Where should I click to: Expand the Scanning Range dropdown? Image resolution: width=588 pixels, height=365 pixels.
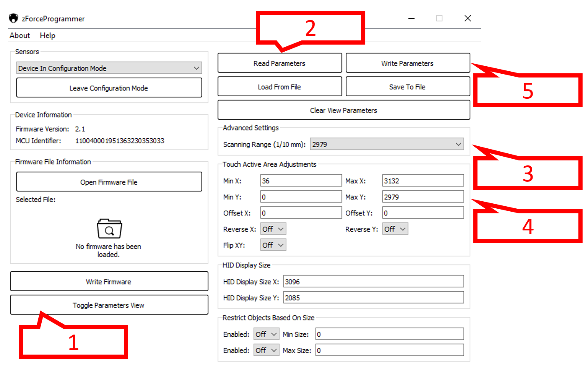[x=387, y=145]
